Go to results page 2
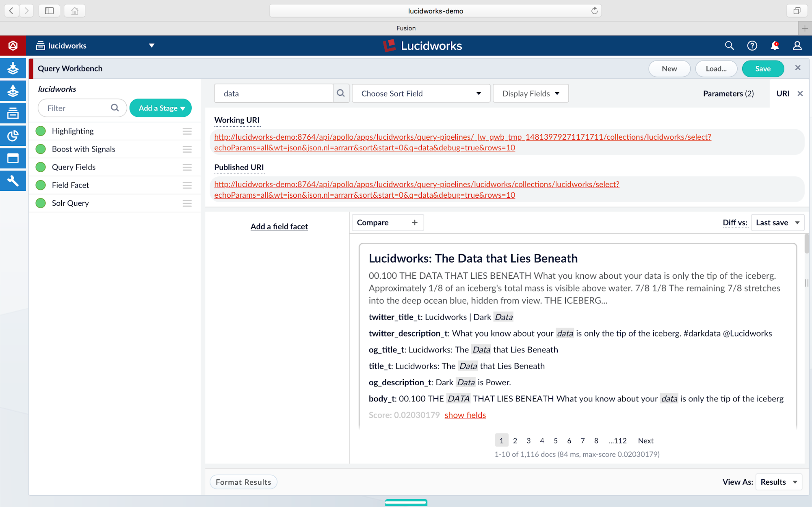The image size is (812, 507). (515, 440)
